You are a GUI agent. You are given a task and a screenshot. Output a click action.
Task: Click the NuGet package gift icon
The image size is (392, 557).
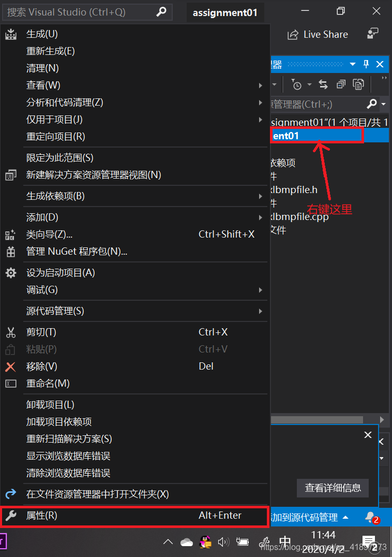[11, 252]
